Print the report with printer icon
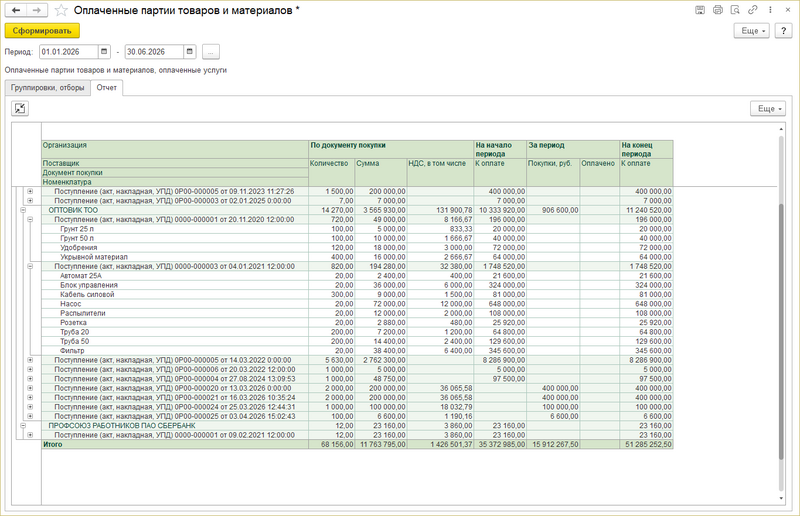The image size is (800, 516). tap(718, 10)
